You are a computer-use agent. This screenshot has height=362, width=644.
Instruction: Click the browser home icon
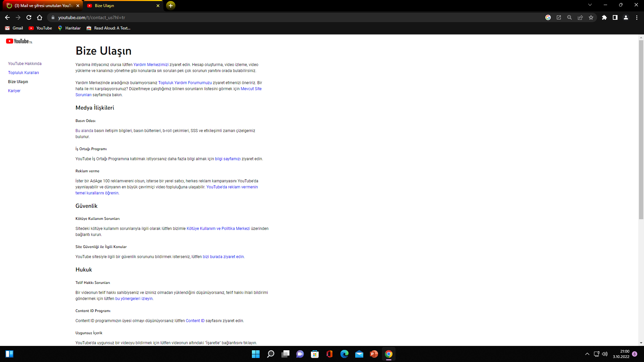pos(40,17)
